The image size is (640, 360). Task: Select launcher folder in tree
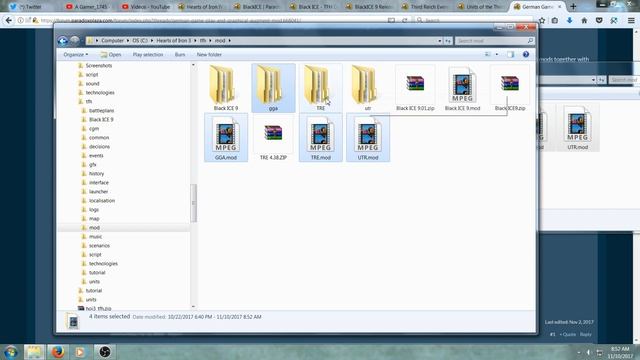[x=98, y=191]
